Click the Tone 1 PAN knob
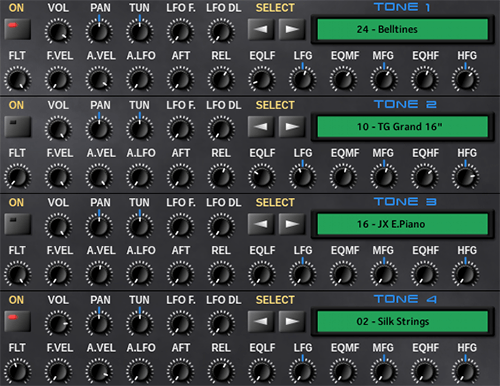 click(x=99, y=31)
